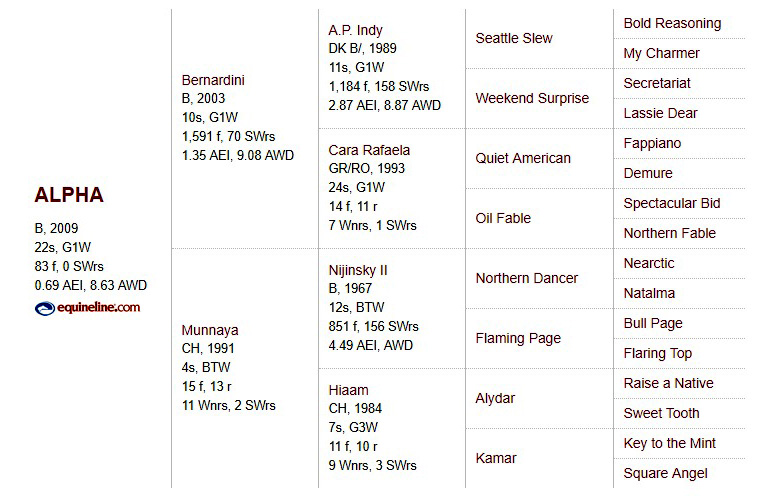Select the Cara Rafaela pedigree entry
Viewport: 761px width, 499px height.
point(369,150)
